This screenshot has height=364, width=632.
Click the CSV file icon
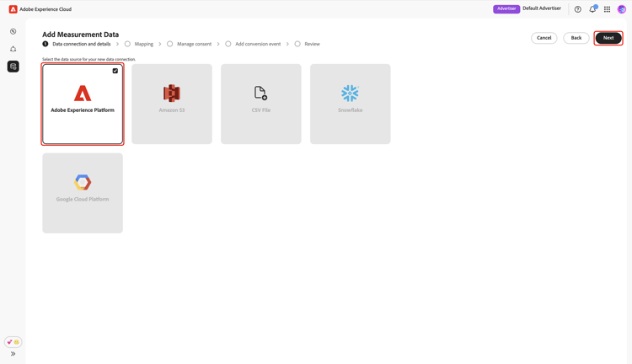(260, 94)
